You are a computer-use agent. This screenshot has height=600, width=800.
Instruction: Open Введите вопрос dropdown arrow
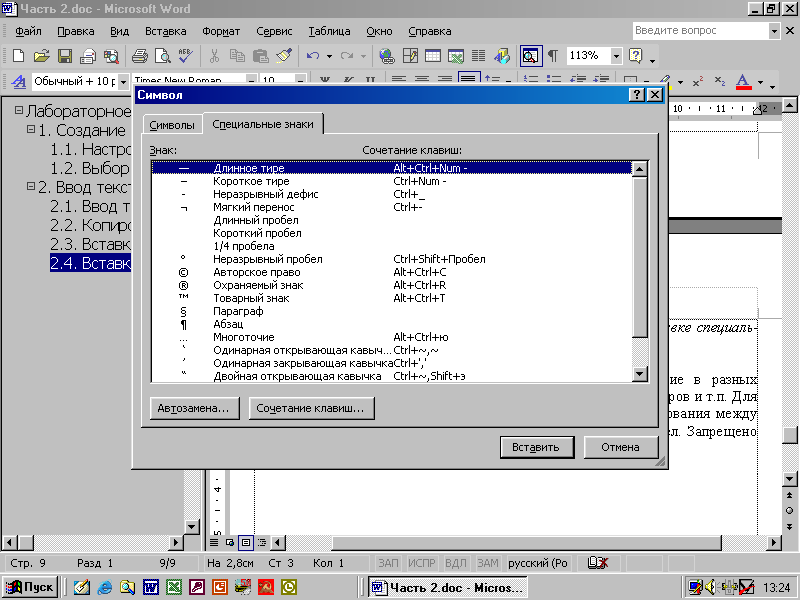pyautogui.click(x=774, y=31)
